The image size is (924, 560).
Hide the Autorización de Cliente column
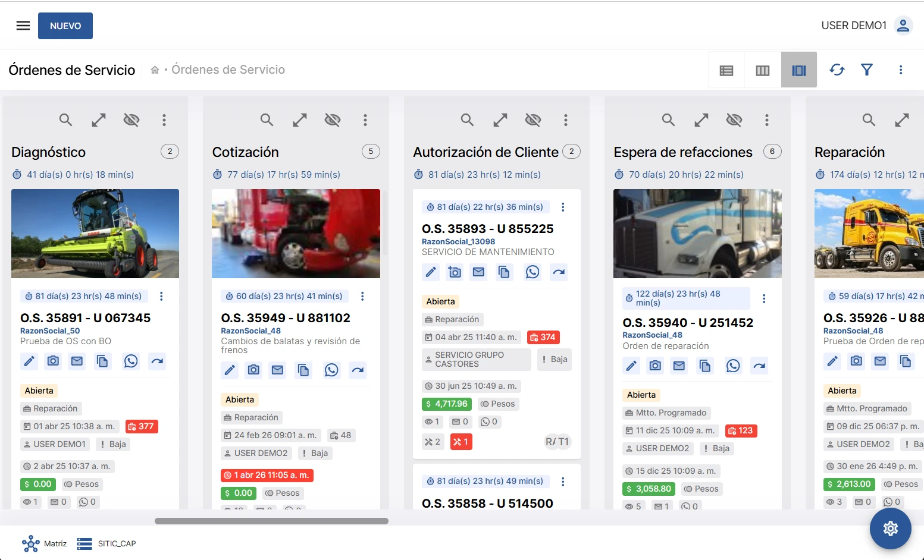coord(533,120)
